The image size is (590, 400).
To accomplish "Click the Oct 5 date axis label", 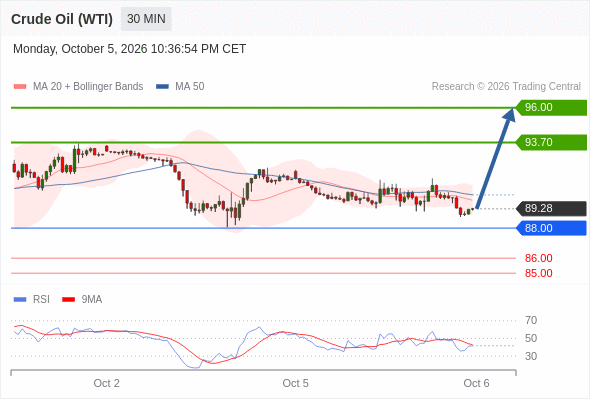I will click(x=295, y=383).
